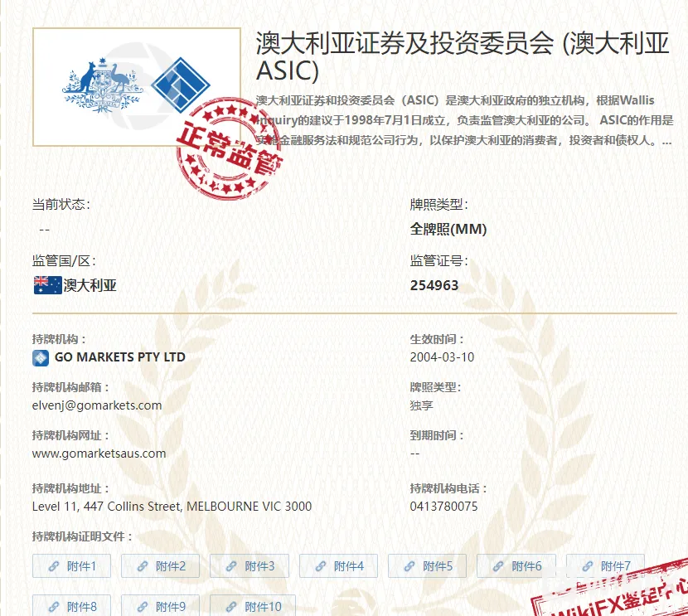
Task: Click the blue diamond ASIC emblem
Action: tap(181, 85)
